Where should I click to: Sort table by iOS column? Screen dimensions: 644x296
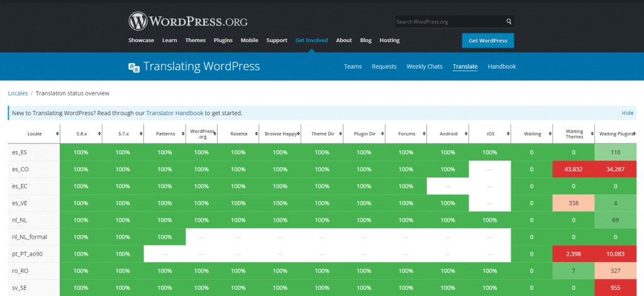[489, 134]
